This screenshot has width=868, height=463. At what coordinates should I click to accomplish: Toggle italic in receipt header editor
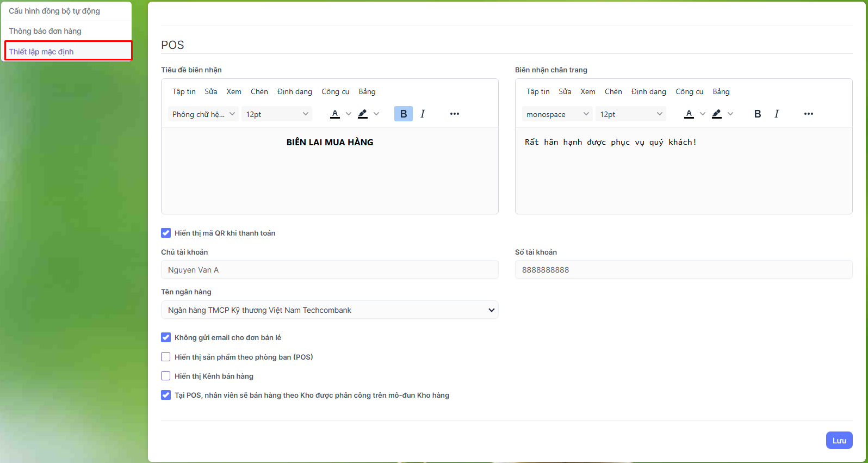pos(423,114)
